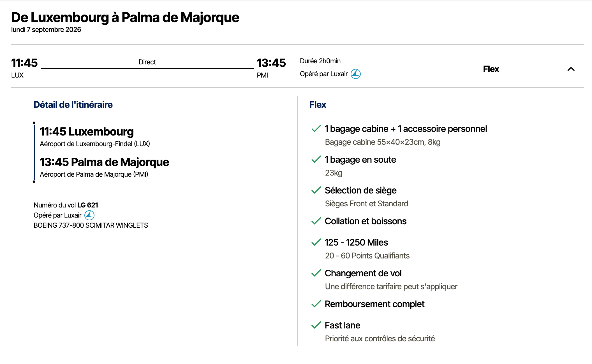
Task: Select the Flex fare section heading
Action: (318, 105)
